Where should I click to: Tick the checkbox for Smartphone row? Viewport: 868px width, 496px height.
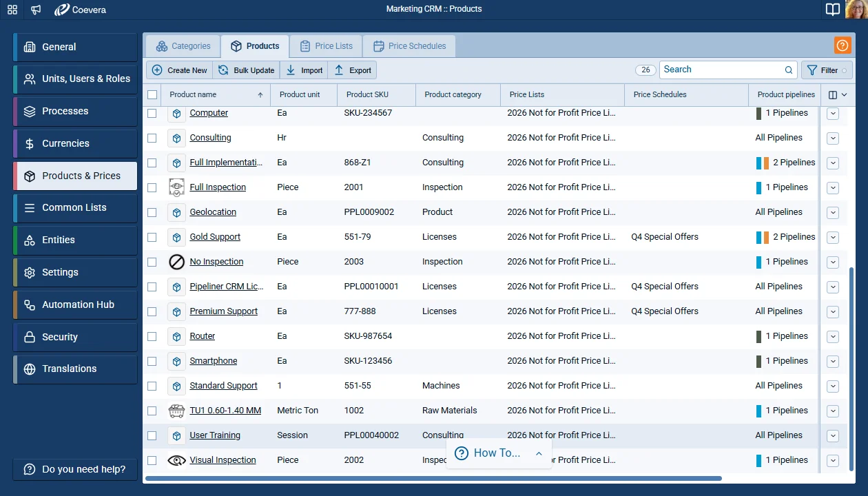[x=152, y=361]
